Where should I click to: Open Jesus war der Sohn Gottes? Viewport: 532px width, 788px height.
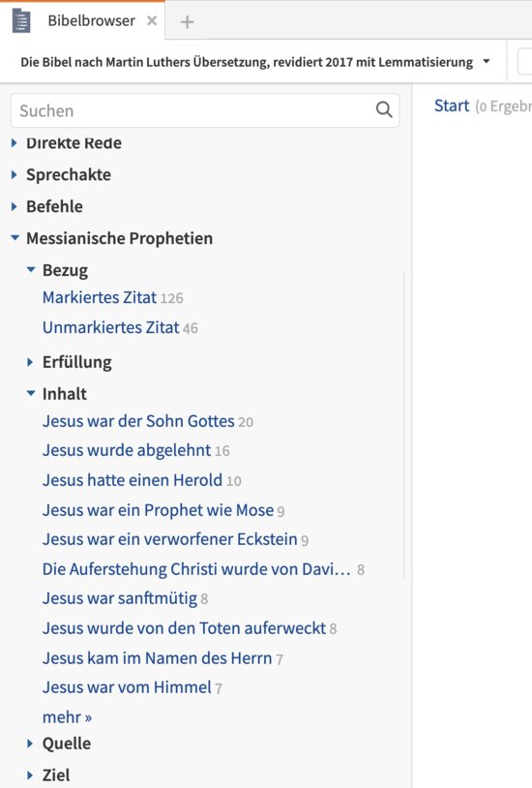pos(138,421)
